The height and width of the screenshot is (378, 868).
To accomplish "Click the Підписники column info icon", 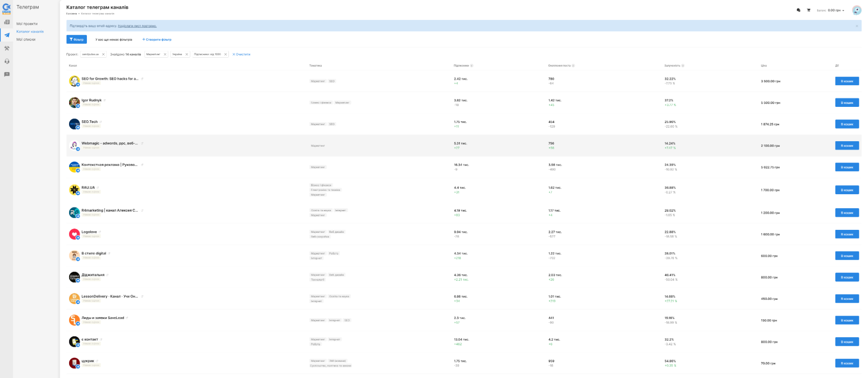I will [x=472, y=66].
